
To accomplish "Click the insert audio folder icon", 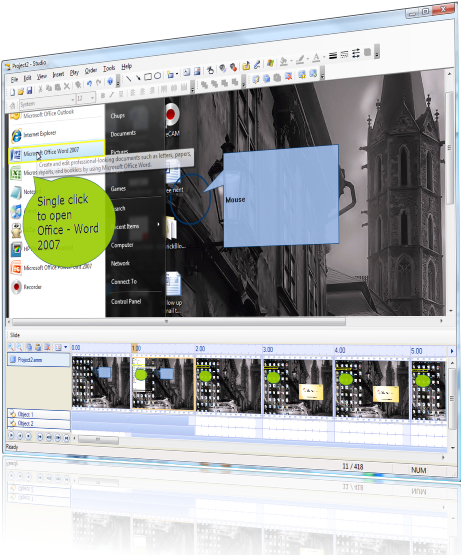I will pyautogui.click(x=246, y=65).
